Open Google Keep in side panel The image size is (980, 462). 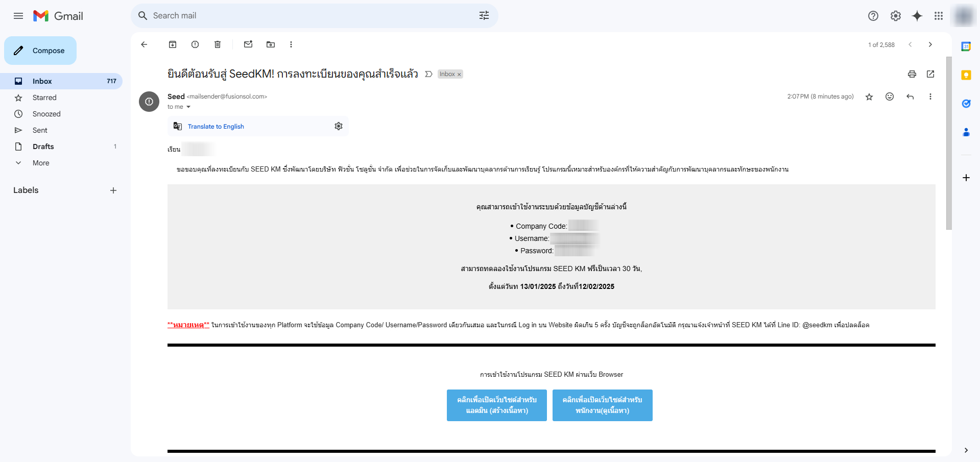[x=966, y=75]
